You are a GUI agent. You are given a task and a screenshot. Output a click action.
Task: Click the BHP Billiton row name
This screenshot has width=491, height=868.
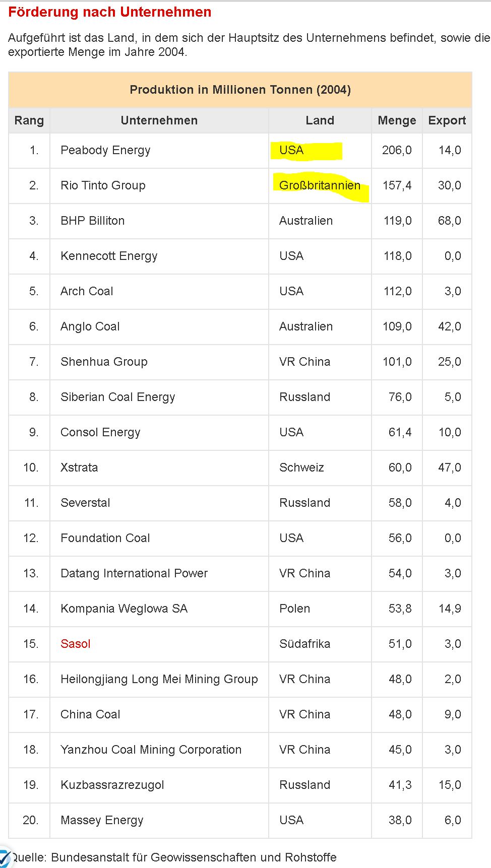(92, 221)
